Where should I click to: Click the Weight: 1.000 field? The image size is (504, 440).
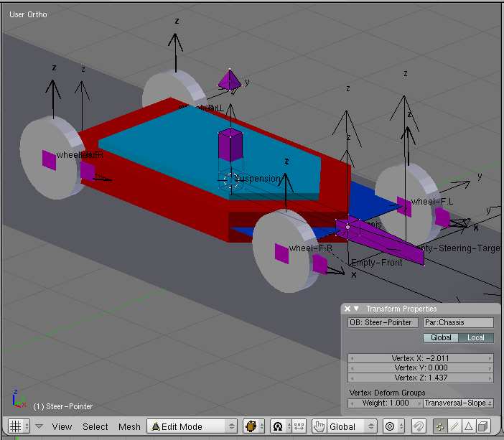tap(385, 403)
